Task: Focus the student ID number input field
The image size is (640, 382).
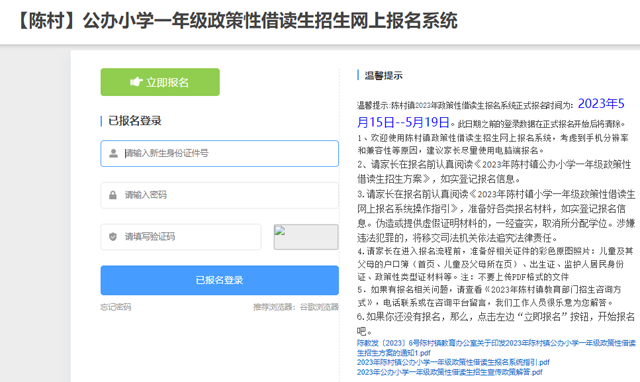Action: 220,153
